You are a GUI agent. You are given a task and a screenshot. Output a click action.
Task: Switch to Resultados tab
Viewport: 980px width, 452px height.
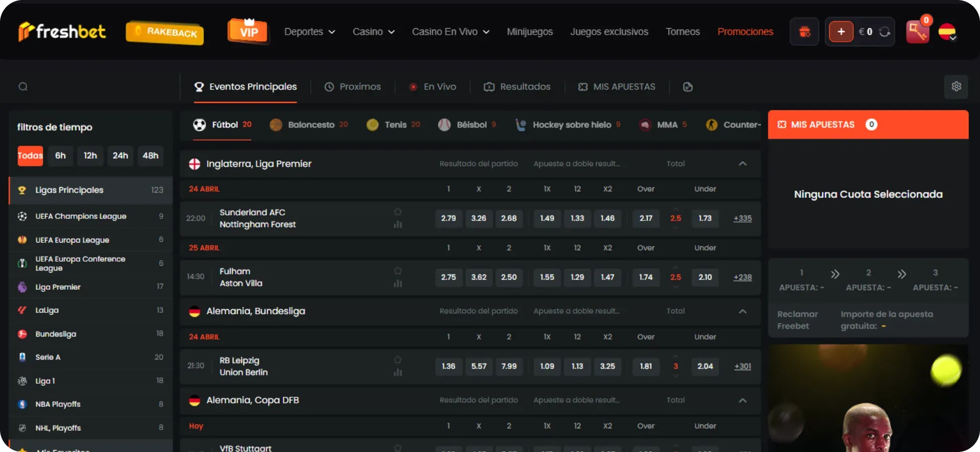pos(517,87)
